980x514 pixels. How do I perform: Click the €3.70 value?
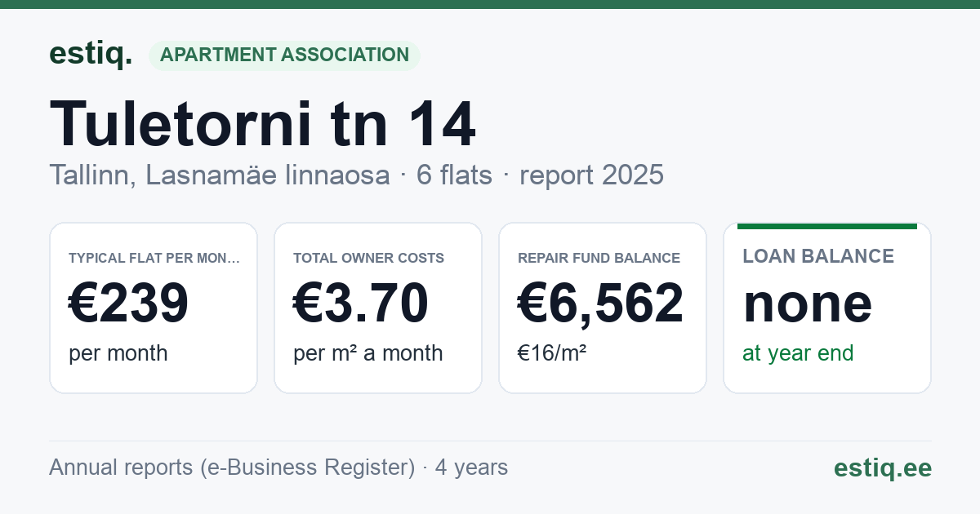[361, 303]
